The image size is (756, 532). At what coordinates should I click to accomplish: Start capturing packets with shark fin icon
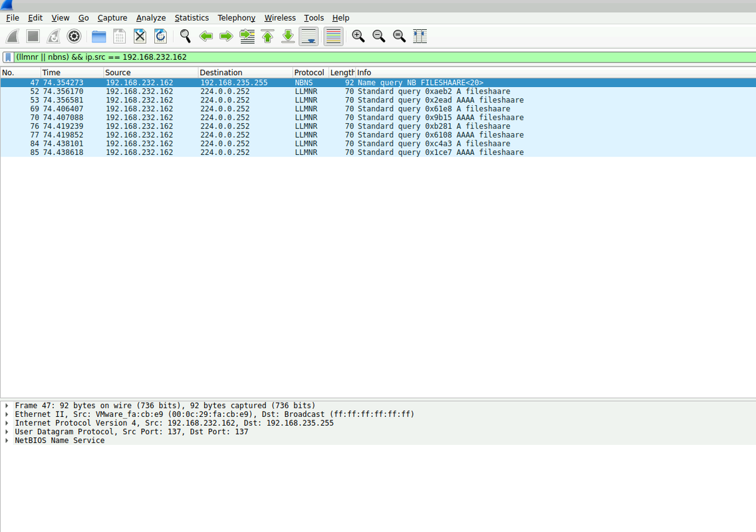[x=13, y=36]
